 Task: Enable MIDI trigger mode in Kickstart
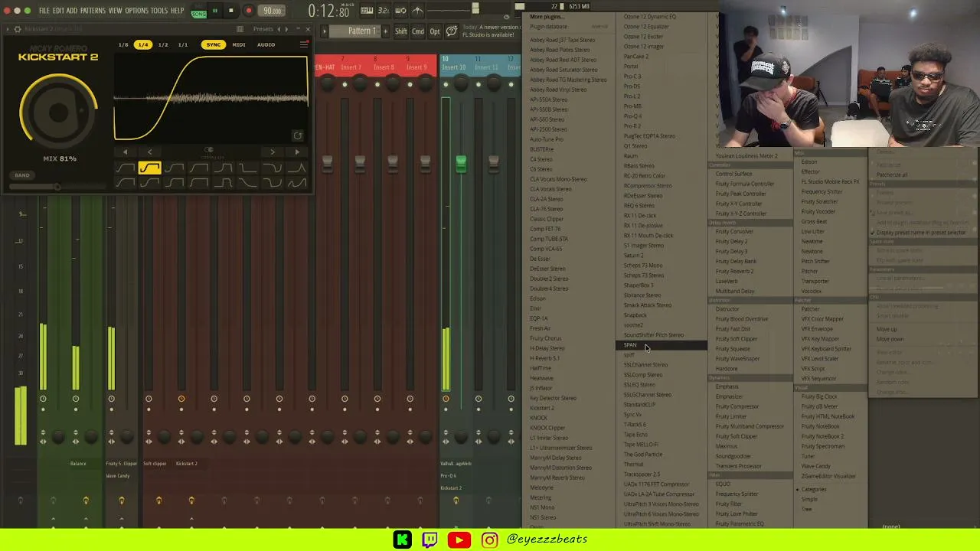239,45
